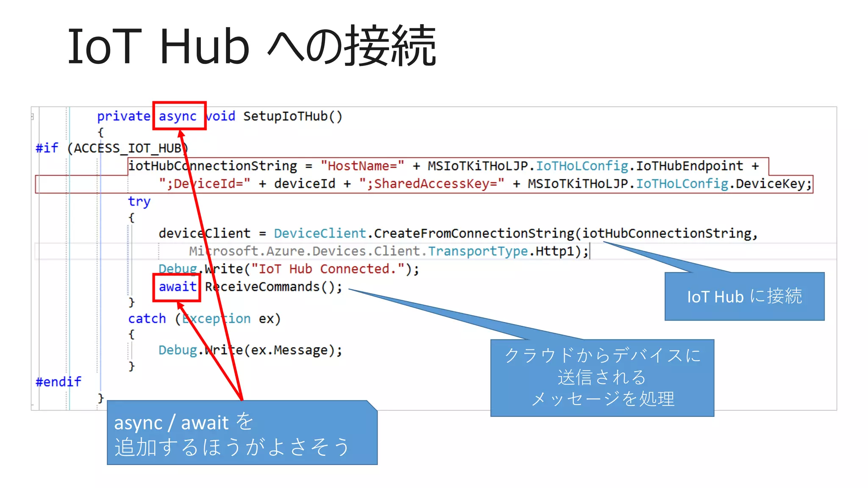This screenshot has width=868, height=488.
Task: Click "IoTHoLConfig" before DeviceKey
Action: coord(682,183)
